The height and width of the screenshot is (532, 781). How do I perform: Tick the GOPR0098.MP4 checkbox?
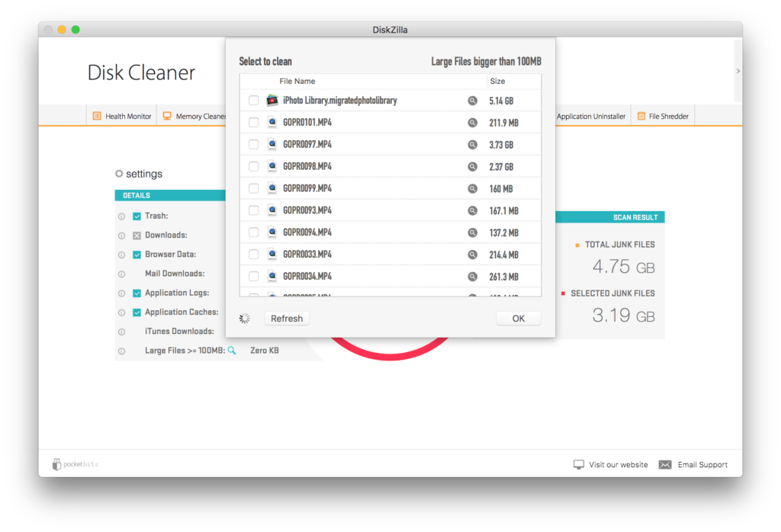coord(253,166)
